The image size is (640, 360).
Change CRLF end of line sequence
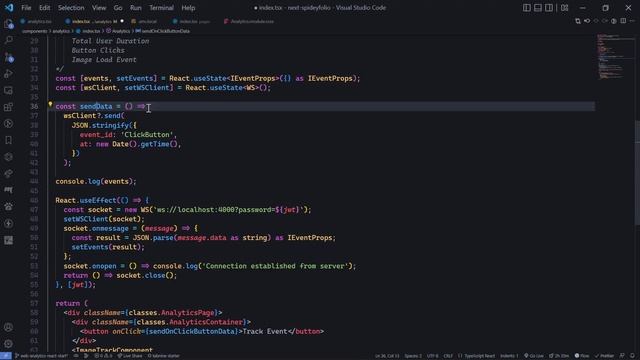pyautogui.click(x=448, y=356)
